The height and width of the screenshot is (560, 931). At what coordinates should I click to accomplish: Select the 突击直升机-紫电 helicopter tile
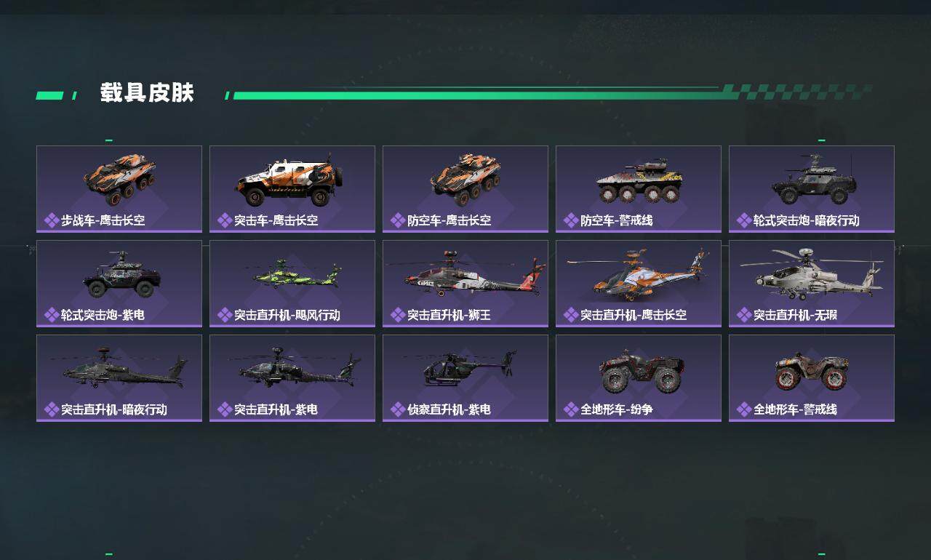click(x=292, y=378)
